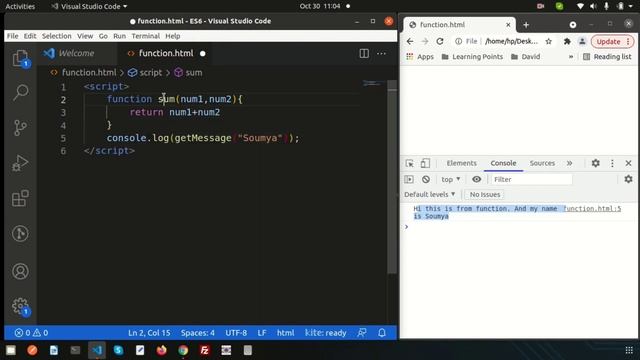The width and height of the screenshot is (640, 360).
Task: Activate DevTools inspect element picker
Action: (x=409, y=163)
